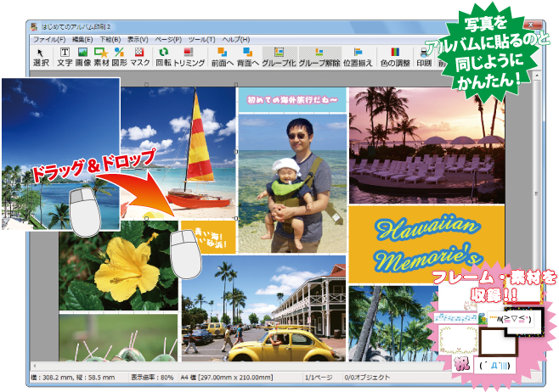Activate the トリミング crop tool

pos(189,58)
